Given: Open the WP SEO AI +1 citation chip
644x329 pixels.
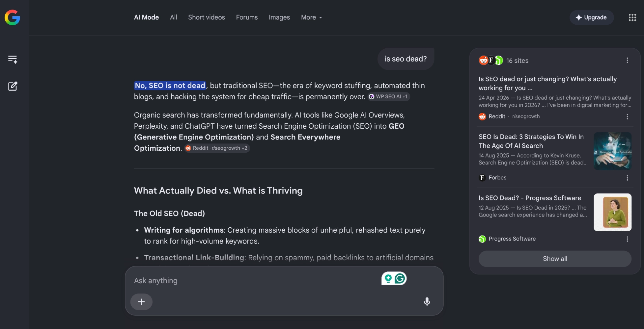Looking at the screenshot, I should click(389, 97).
